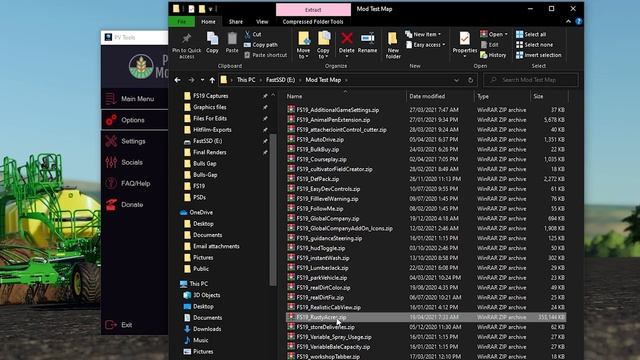Switch to the Share ribbon tab
The image size is (640, 360).
pos(236,22)
